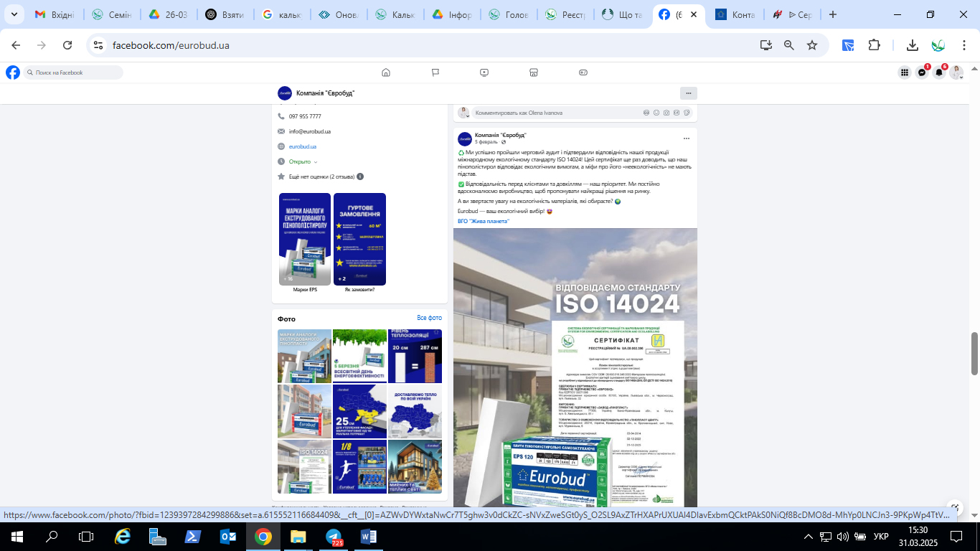Open the ISO 14024 photo thumbnail
980x551 pixels.
coord(304,466)
